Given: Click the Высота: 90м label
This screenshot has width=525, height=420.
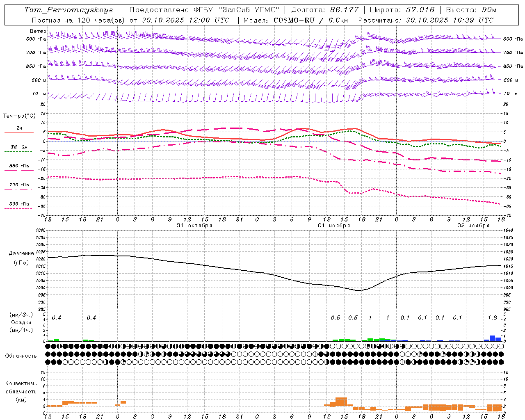Looking at the screenshot, I should click(471, 10).
